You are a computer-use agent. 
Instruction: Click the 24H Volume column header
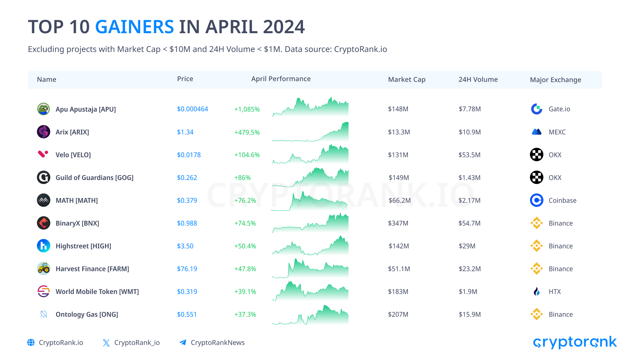pyautogui.click(x=478, y=79)
